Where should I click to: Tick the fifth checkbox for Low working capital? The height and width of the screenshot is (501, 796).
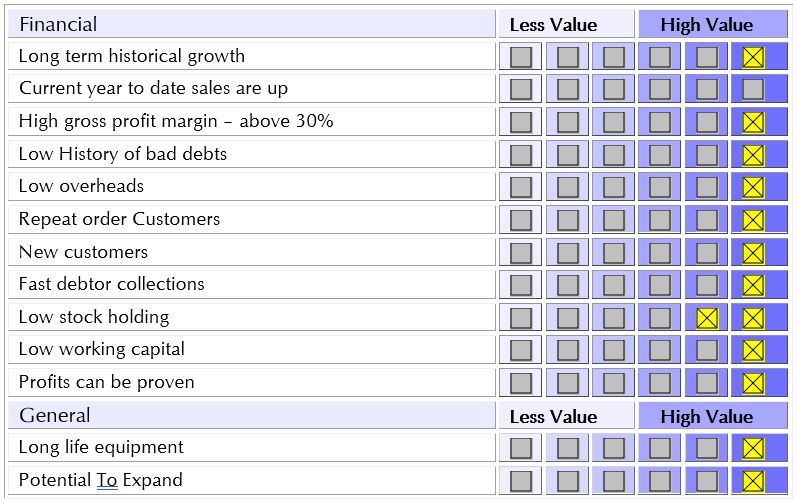click(707, 350)
